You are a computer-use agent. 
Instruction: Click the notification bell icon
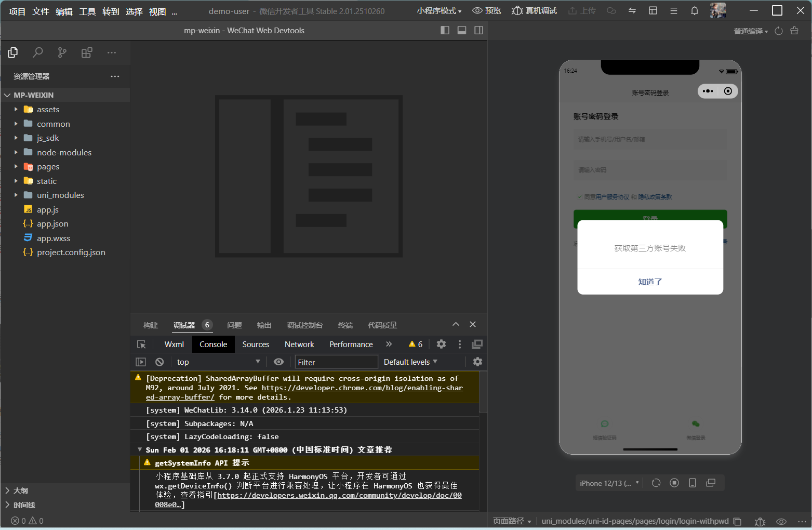694,11
